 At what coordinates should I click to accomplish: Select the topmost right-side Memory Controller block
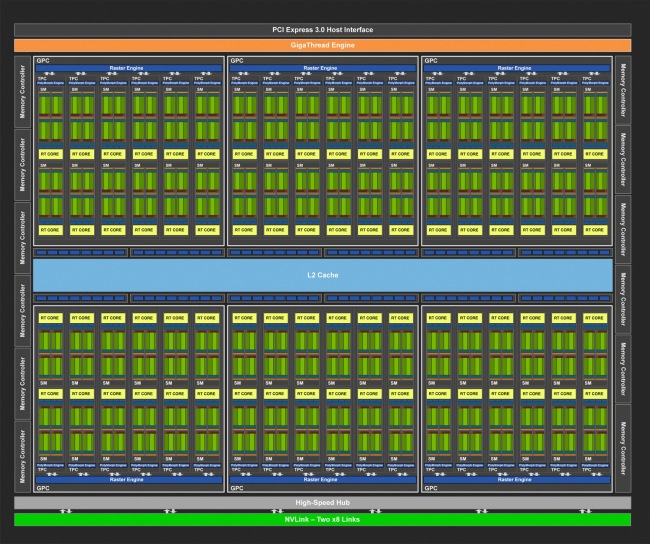(623, 90)
